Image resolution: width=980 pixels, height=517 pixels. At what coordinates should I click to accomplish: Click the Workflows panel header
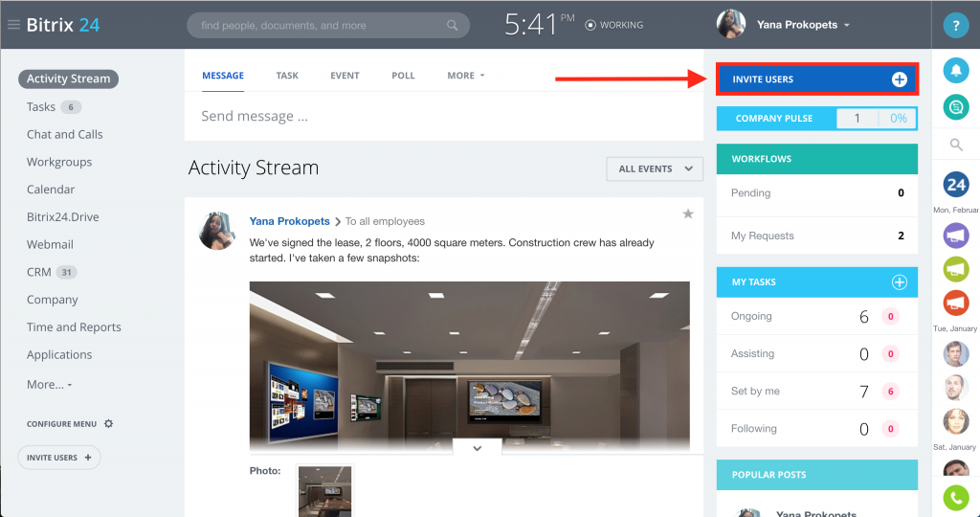pos(817,159)
